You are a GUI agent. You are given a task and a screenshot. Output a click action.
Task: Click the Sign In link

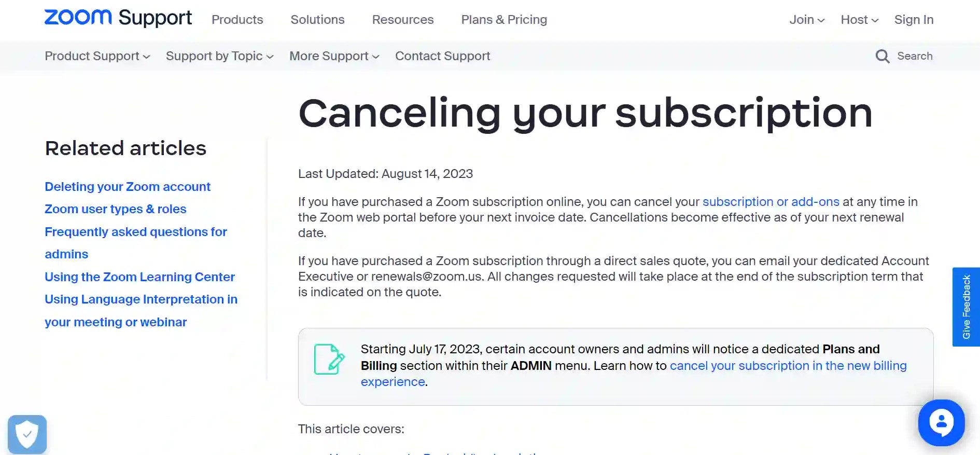(x=914, y=20)
